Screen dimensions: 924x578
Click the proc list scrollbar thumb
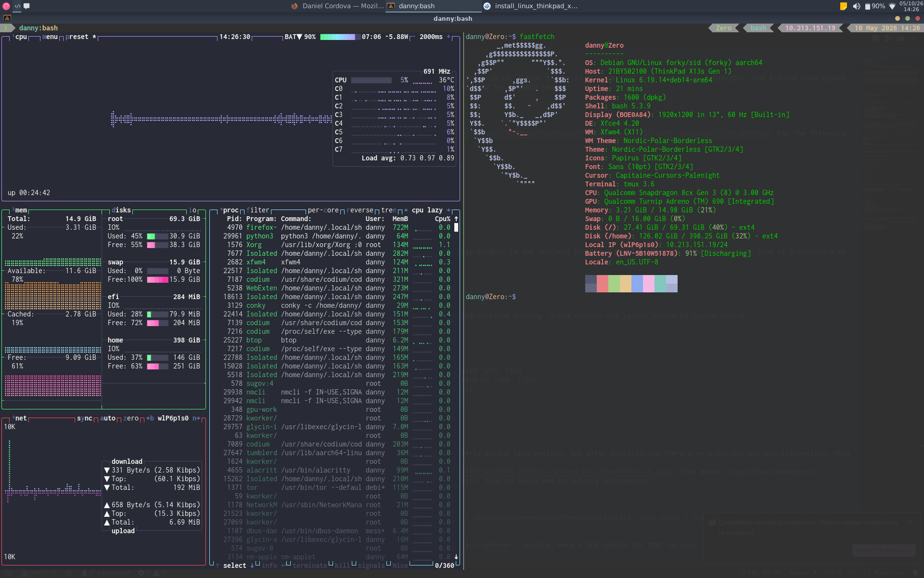[x=456, y=227]
